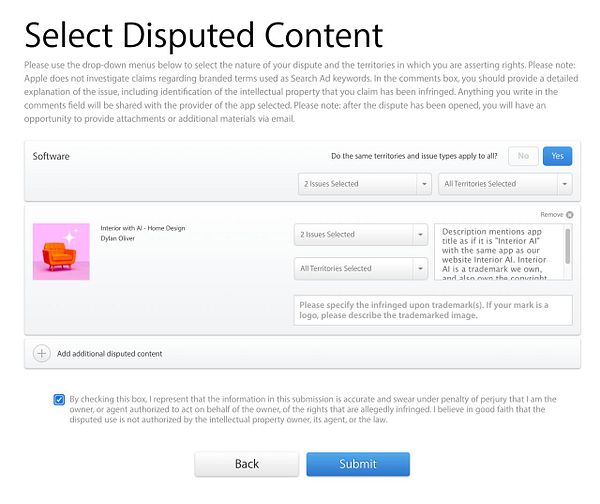Click the Interior with AI app title
The image size is (600, 504).
click(142, 228)
